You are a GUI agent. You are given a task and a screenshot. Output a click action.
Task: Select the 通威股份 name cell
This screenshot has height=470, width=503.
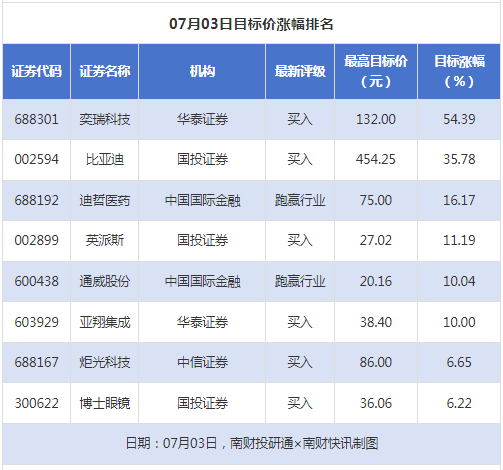pyautogui.click(x=105, y=281)
